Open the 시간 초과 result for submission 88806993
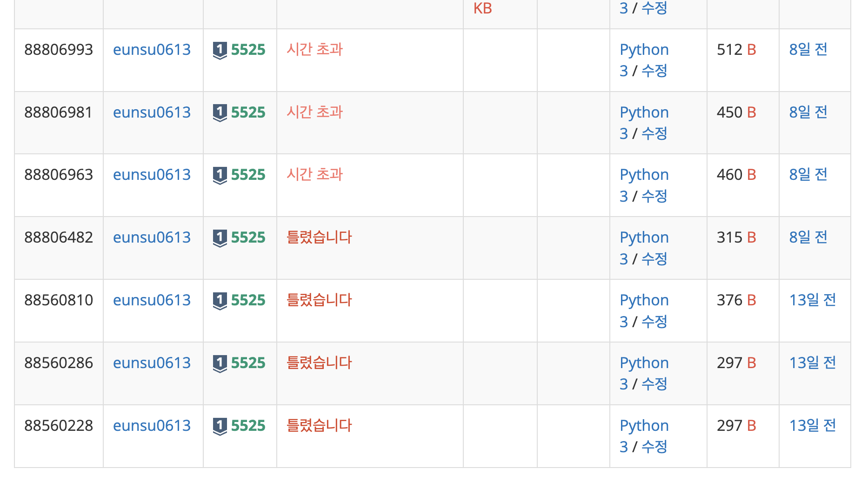This screenshot has width=868, height=488. (x=314, y=49)
